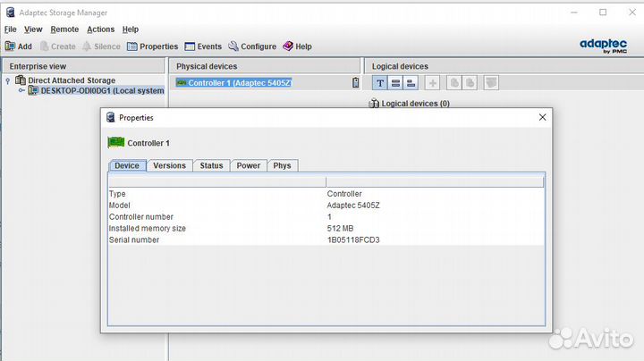Click the second greyed-out disk icon in Logical devices toolbar

click(470, 83)
